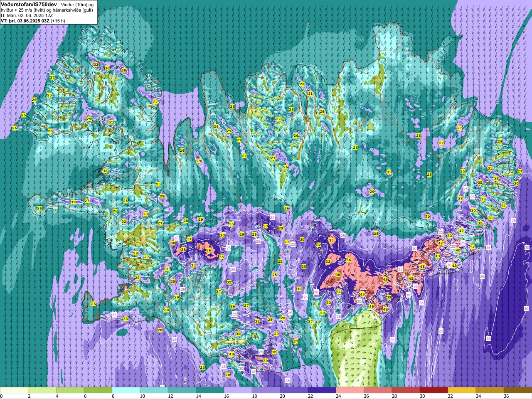This screenshot has width=532, height=399.
Task: Click the 14–16 dark teal scale swatch
Action: coord(210,390)
